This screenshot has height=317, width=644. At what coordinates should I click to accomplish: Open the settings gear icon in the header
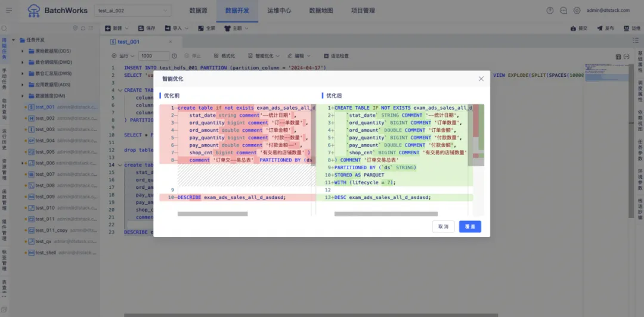click(577, 10)
